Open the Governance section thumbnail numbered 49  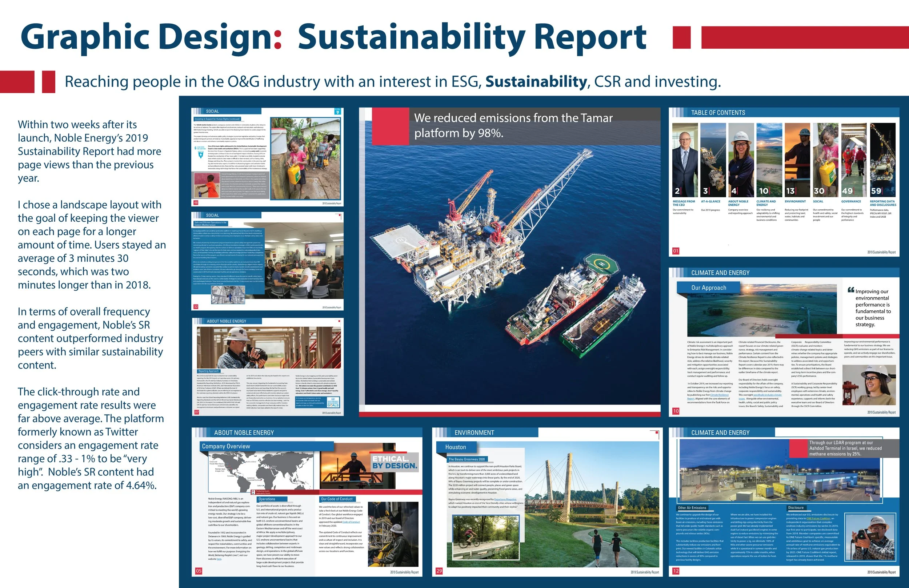[854, 160]
